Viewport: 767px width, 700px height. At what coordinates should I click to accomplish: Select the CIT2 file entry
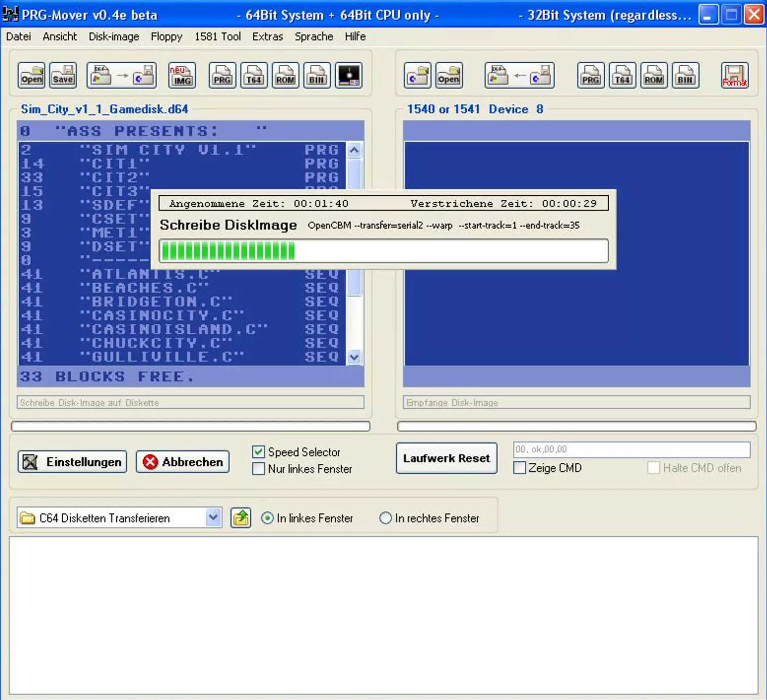click(182, 178)
